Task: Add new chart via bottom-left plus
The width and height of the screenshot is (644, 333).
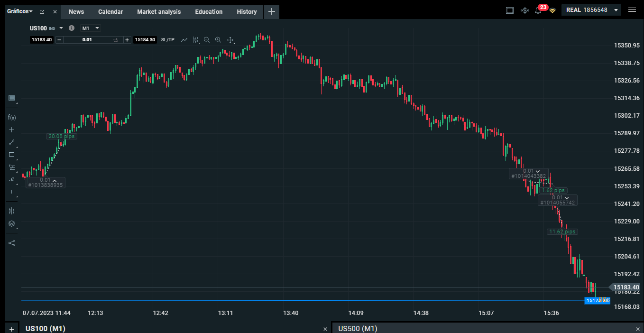Action: point(12,328)
